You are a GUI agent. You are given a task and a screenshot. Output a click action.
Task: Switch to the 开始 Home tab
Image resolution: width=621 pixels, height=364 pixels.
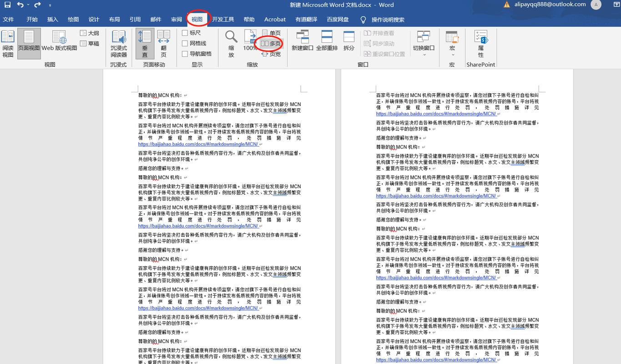coord(32,20)
